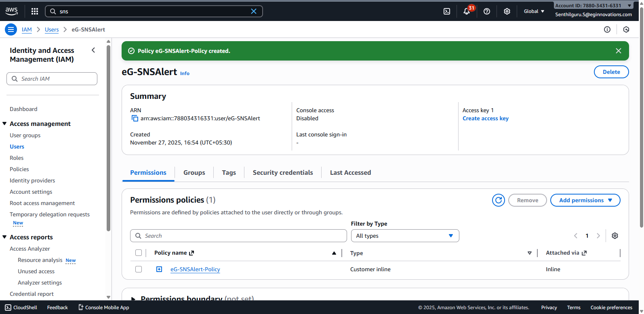This screenshot has width=644, height=314.
Task: Open the notifications bell
Action: pos(467,11)
